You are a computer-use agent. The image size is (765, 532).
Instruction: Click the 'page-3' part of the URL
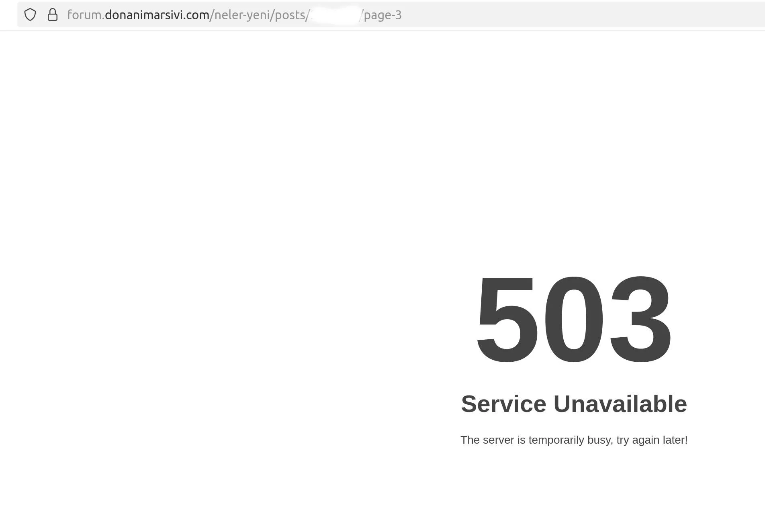point(382,15)
